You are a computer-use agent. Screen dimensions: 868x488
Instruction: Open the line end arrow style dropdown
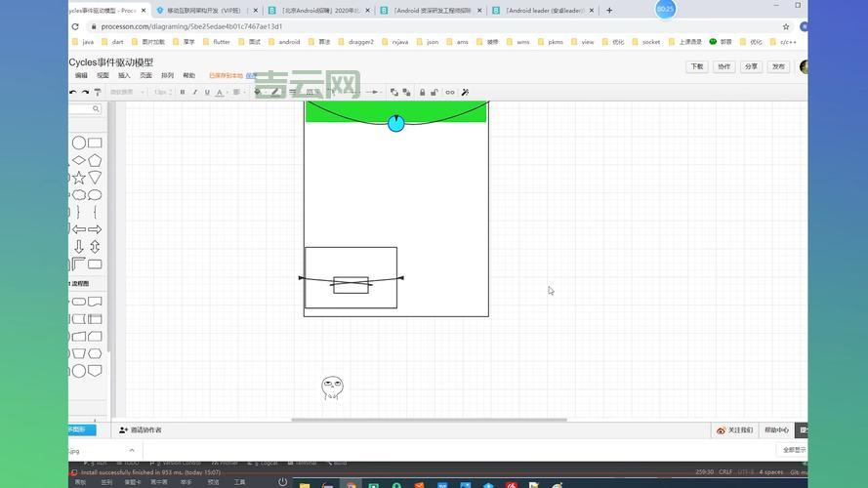(x=375, y=93)
